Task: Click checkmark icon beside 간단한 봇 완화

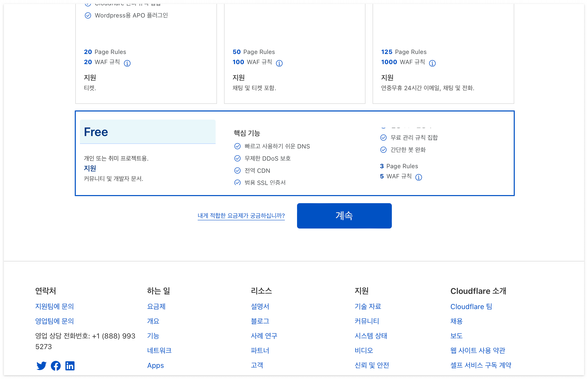Action: [383, 150]
